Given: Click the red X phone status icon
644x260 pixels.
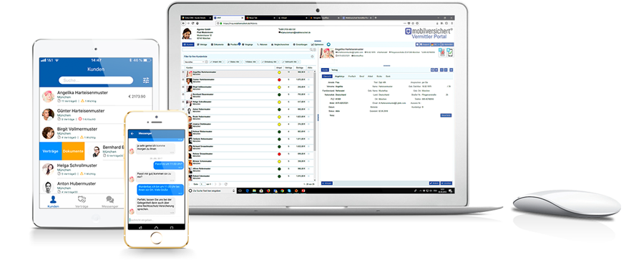Looking at the screenshot, I should click(442, 53).
